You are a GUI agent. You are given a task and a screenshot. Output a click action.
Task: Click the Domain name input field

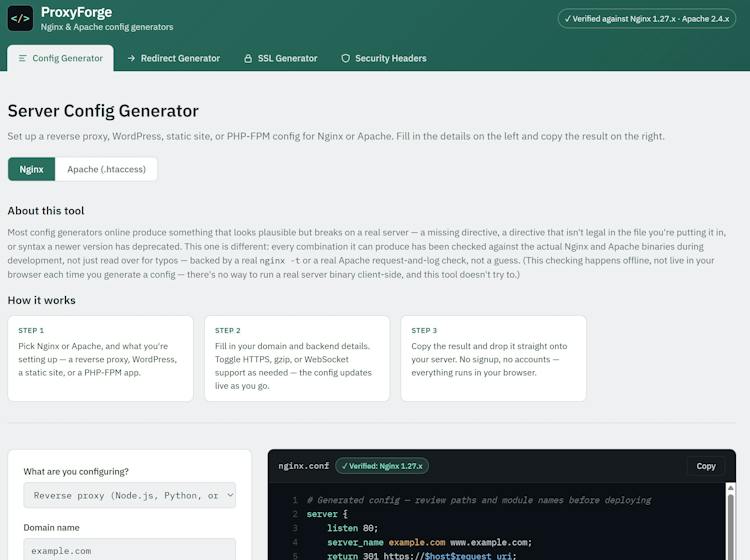point(130,550)
